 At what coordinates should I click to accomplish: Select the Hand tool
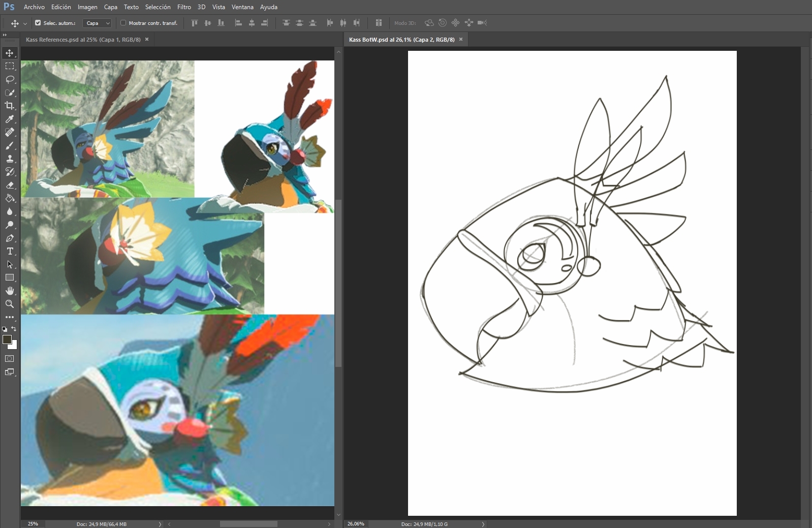pos(10,291)
